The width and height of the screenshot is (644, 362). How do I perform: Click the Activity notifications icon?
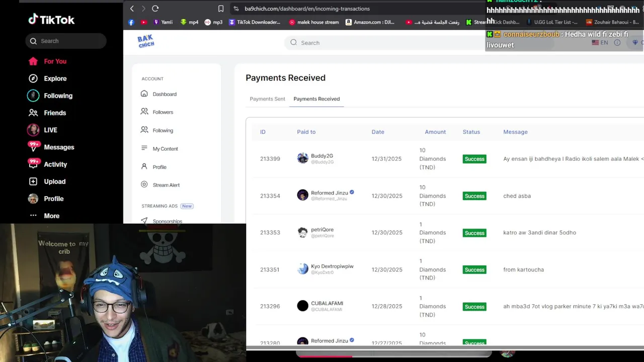pyautogui.click(x=34, y=163)
